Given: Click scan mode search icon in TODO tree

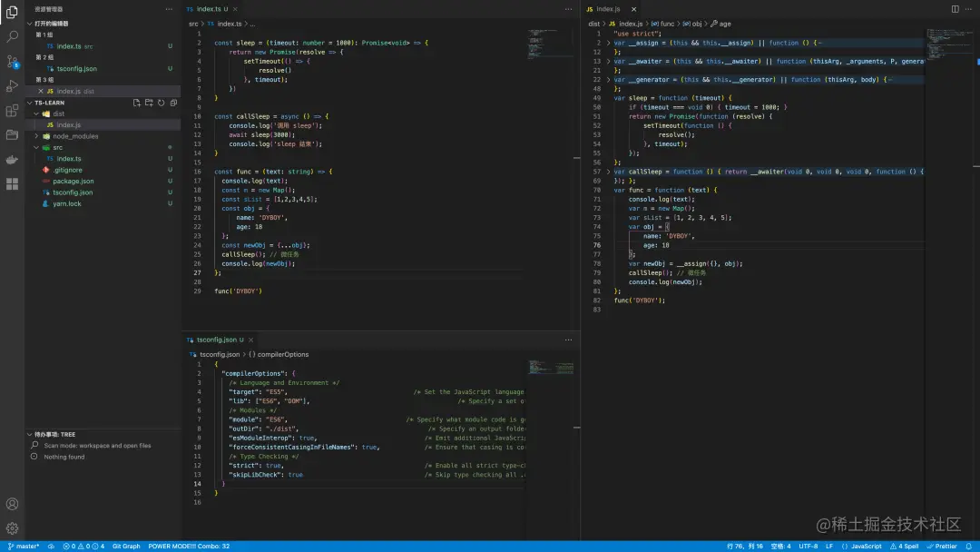Looking at the screenshot, I should pyautogui.click(x=34, y=445).
